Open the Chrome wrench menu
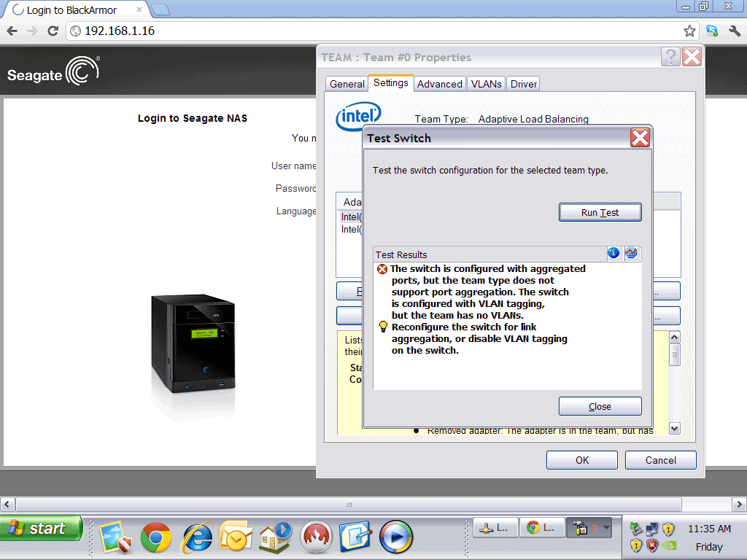 [x=734, y=31]
